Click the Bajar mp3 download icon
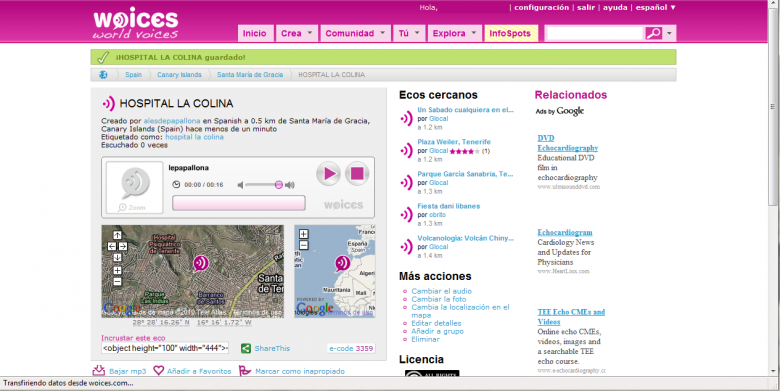 pyautogui.click(x=98, y=371)
